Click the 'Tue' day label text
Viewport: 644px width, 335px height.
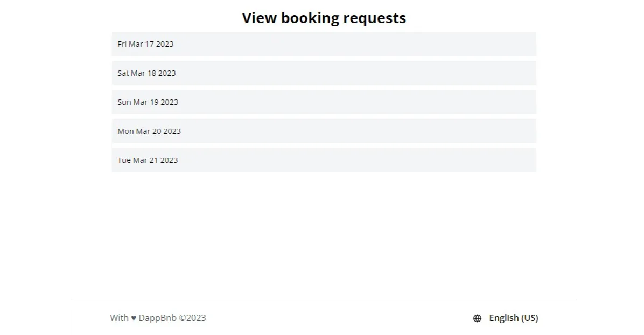tap(124, 160)
